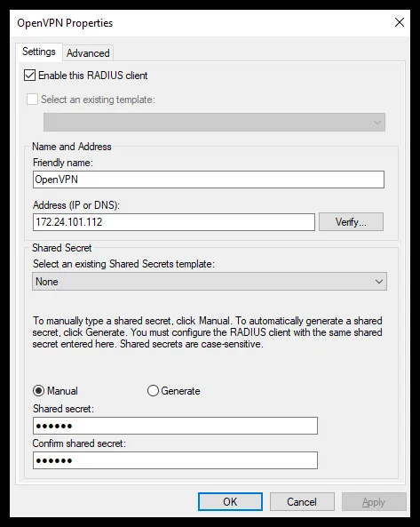Switch to the Settings tab
420x527 pixels.
coord(38,52)
